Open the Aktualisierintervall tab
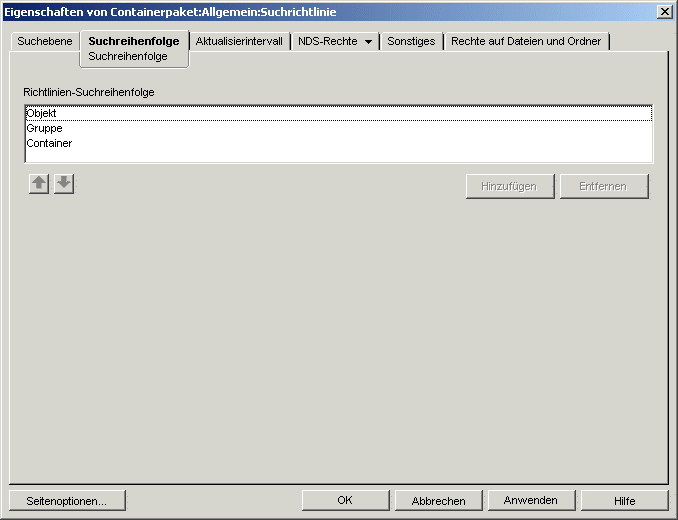 [x=239, y=42]
